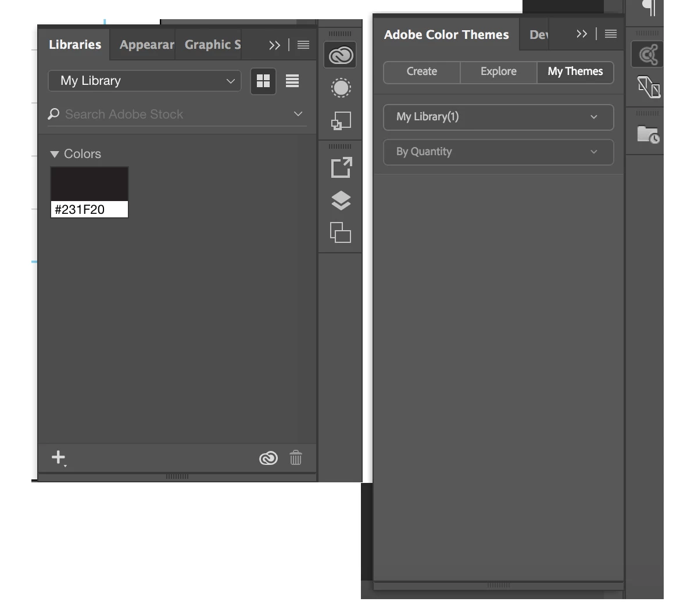Collapse the Colors section triangle
Image resolution: width=698 pixels, height=616 pixels.
[x=55, y=154]
